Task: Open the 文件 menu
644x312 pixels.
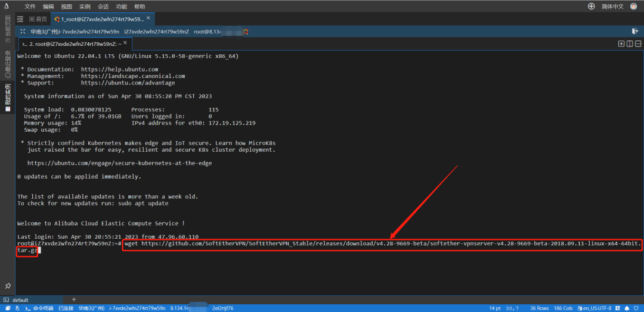Action: click(30, 7)
